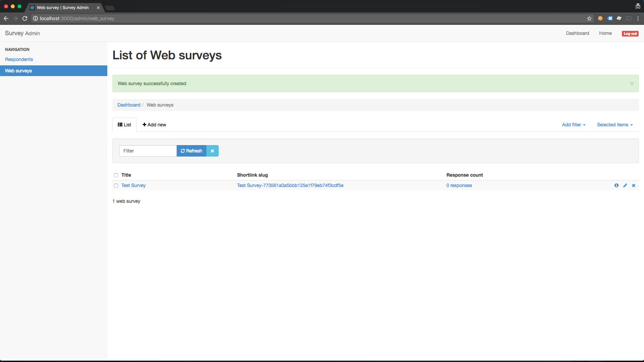Navigate to Dashboard from top nav
The image size is (644, 362).
point(578,33)
